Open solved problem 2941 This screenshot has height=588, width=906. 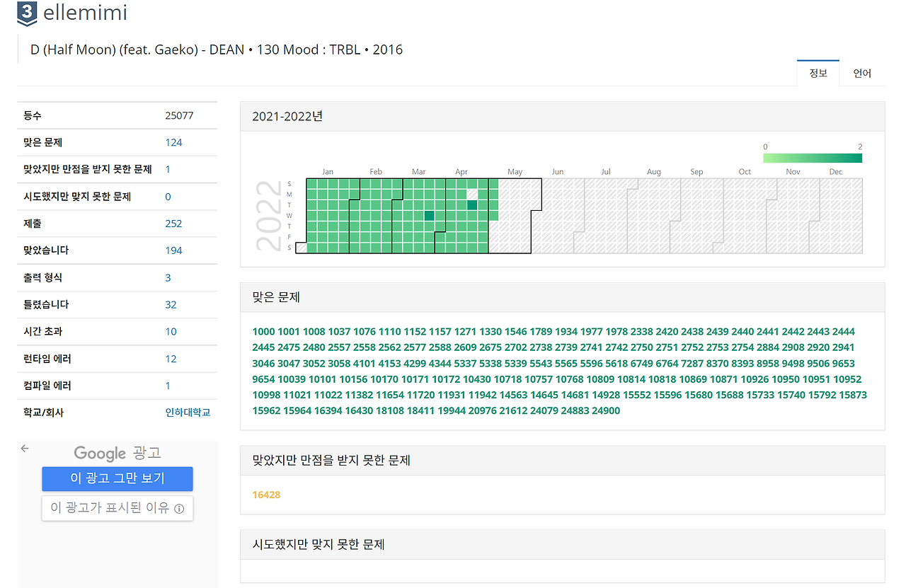click(x=844, y=347)
